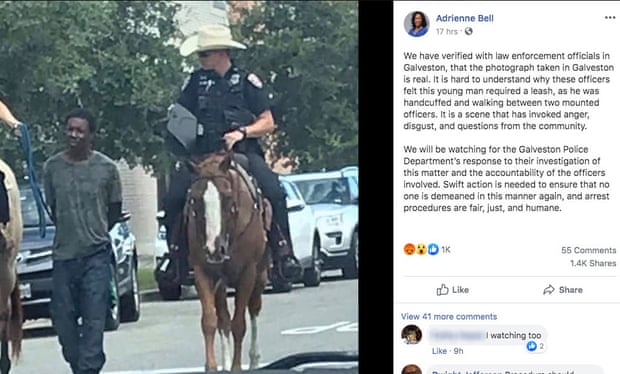Image resolution: width=620 pixels, height=374 pixels.
Task: Open the comment's 9h timestamp
Action: click(x=458, y=351)
